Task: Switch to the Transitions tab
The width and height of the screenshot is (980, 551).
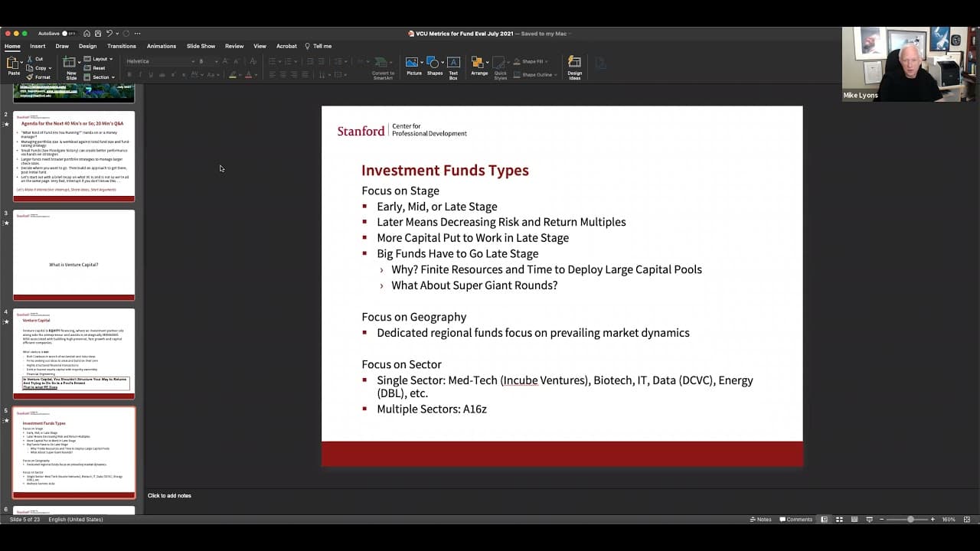Action: click(x=122, y=46)
